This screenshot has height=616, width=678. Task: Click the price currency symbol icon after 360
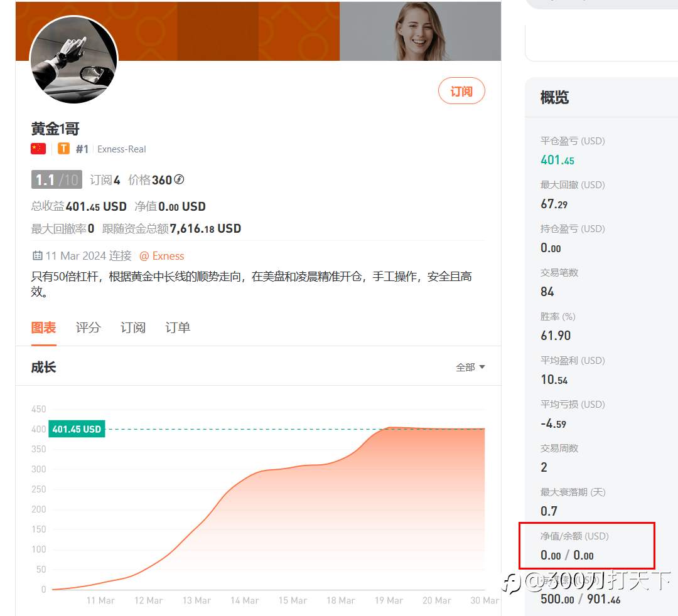click(x=179, y=179)
